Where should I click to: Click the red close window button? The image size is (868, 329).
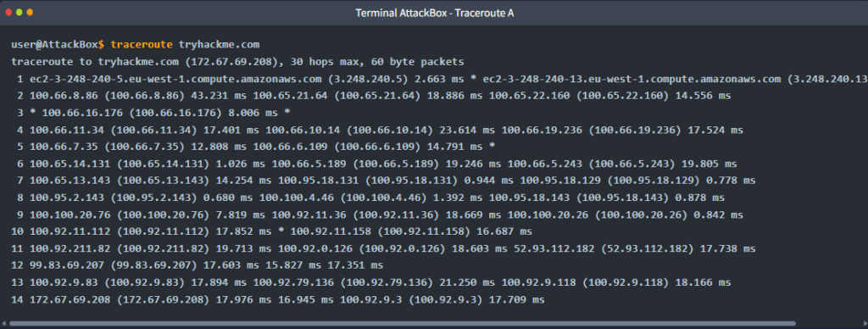point(8,12)
